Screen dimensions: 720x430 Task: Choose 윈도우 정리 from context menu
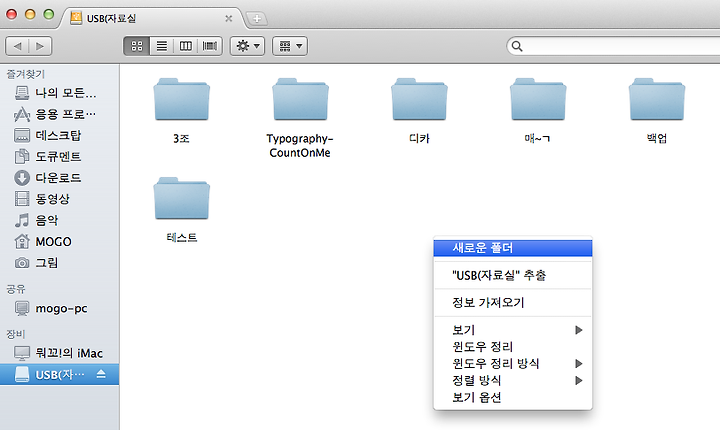(x=513, y=346)
